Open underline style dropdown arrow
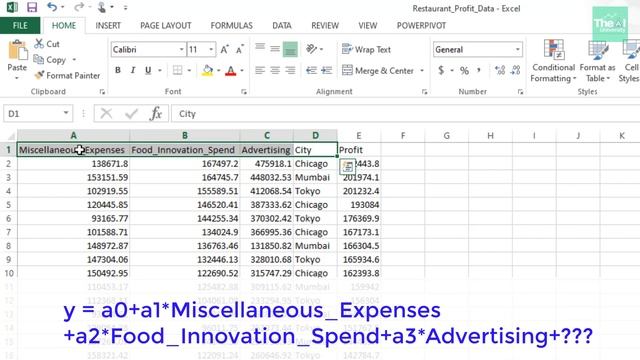Image resolution: width=640 pixels, height=360 pixels. click(x=160, y=71)
